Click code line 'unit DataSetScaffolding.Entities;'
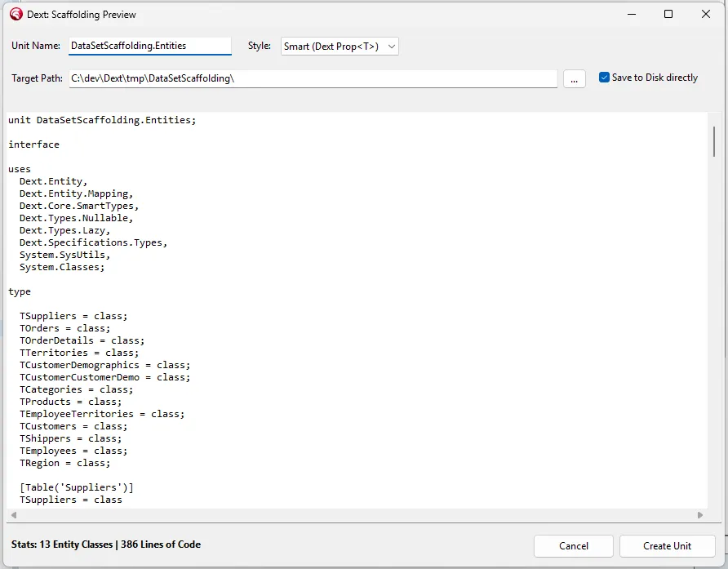Image resolution: width=728 pixels, height=569 pixels. [x=102, y=120]
